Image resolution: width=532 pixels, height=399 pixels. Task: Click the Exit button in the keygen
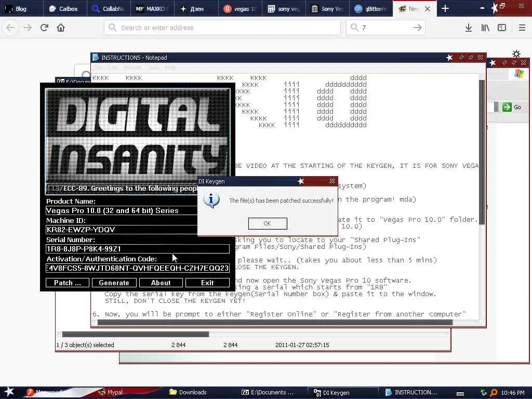click(x=207, y=283)
